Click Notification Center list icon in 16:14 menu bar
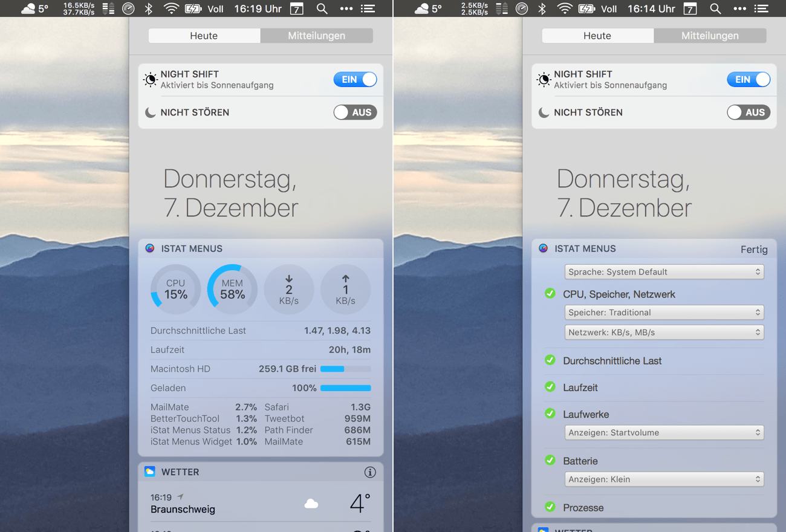The width and height of the screenshot is (786, 532). 762,8
